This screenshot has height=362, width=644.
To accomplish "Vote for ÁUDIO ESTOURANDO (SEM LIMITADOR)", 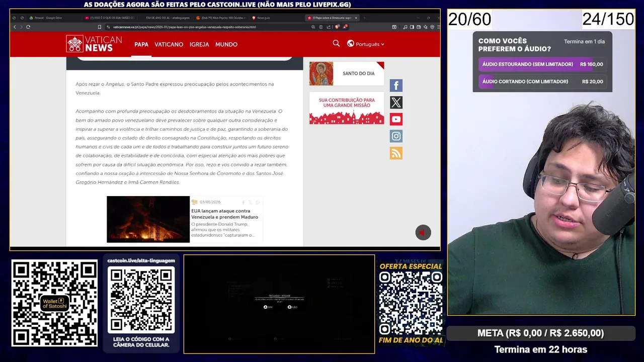I will [542, 64].
